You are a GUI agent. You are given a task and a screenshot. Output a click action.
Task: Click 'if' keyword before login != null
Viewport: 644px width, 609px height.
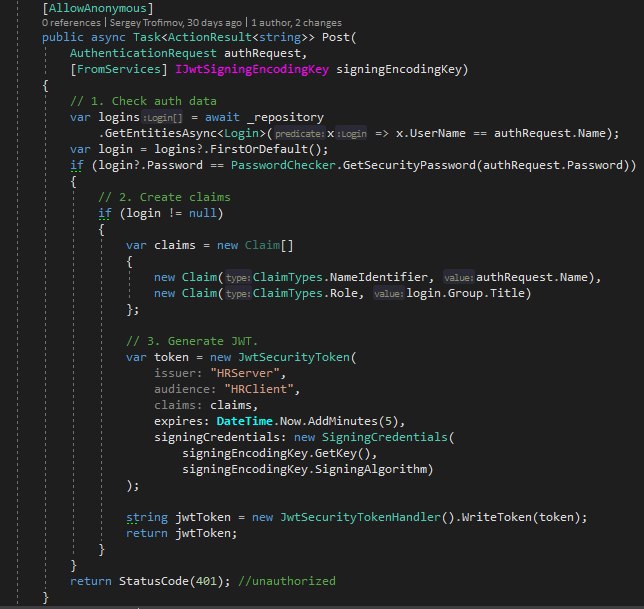tap(104, 213)
